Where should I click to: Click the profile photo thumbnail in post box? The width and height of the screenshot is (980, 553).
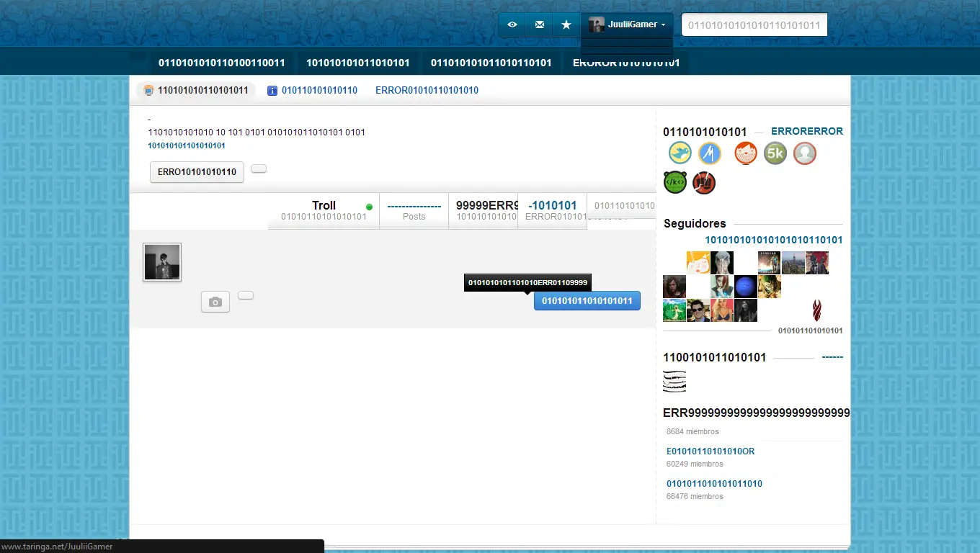(162, 262)
